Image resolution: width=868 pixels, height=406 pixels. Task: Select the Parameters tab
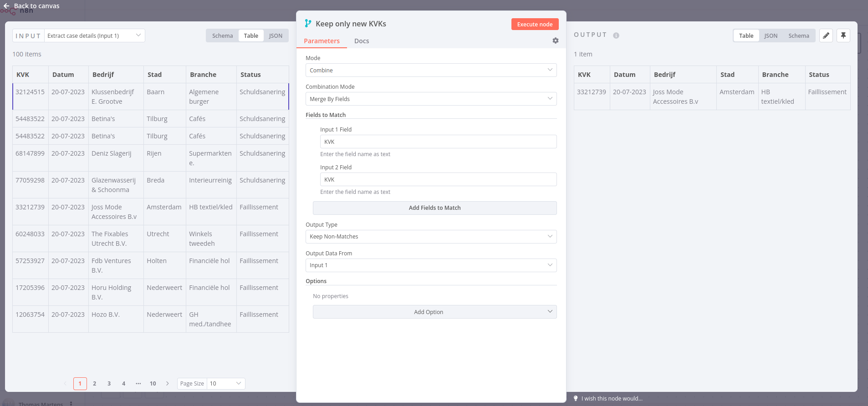click(322, 41)
